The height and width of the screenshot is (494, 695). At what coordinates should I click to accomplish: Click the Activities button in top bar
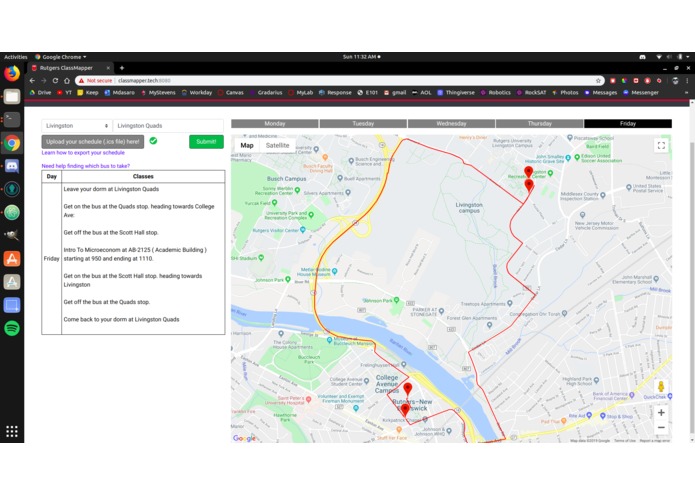(16, 57)
